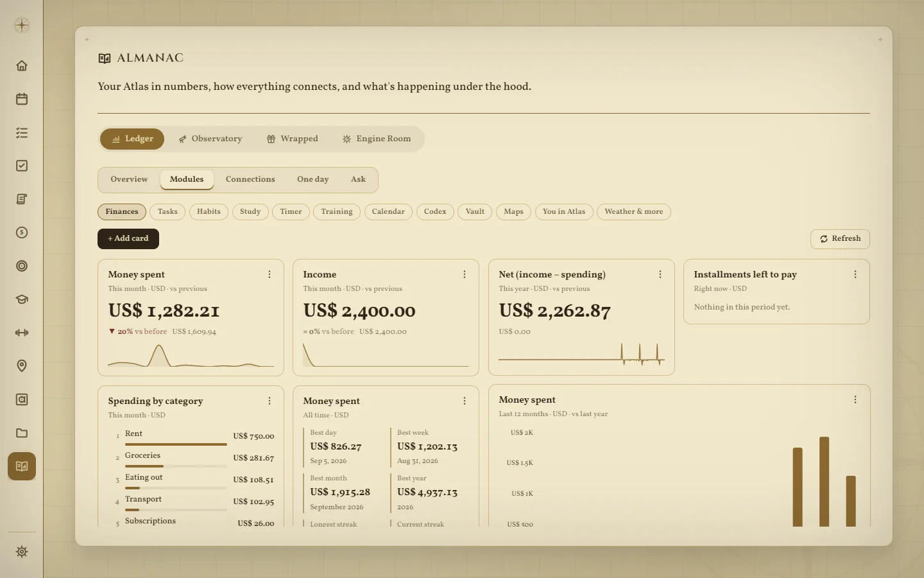Select the Tasks filter chip
924x578 pixels.
(x=167, y=212)
